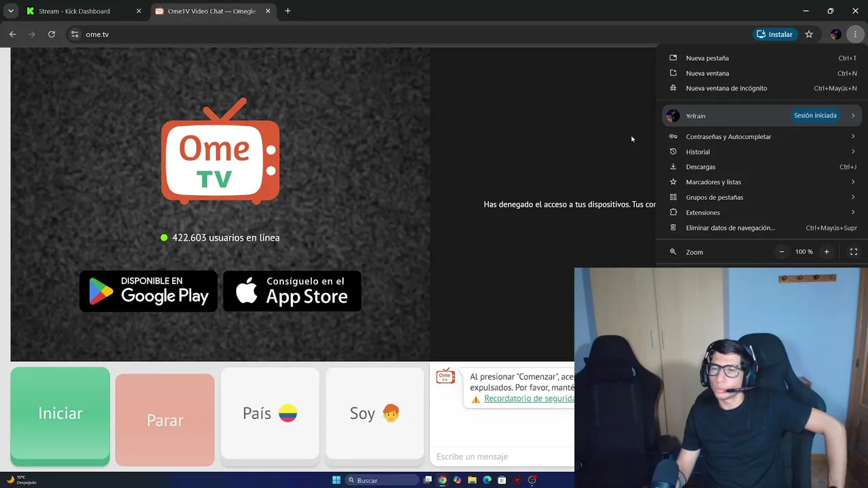
Task: Expand the Historial submenu
Action: click(x=762, y=152)
